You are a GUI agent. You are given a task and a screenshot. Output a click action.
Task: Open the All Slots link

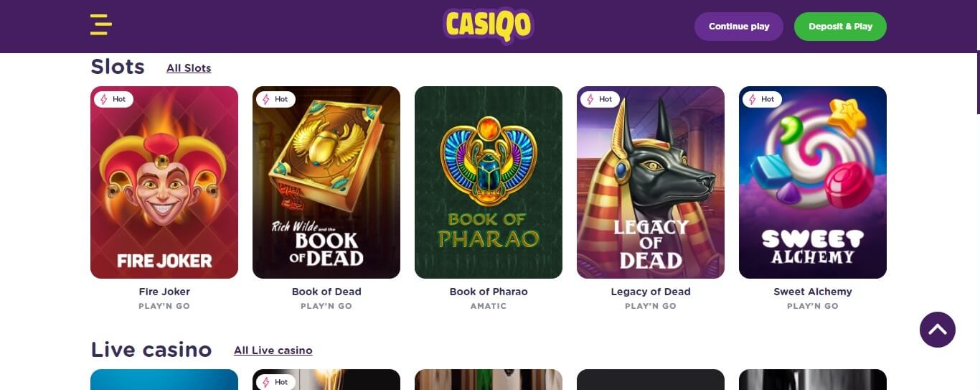(189, 68)
